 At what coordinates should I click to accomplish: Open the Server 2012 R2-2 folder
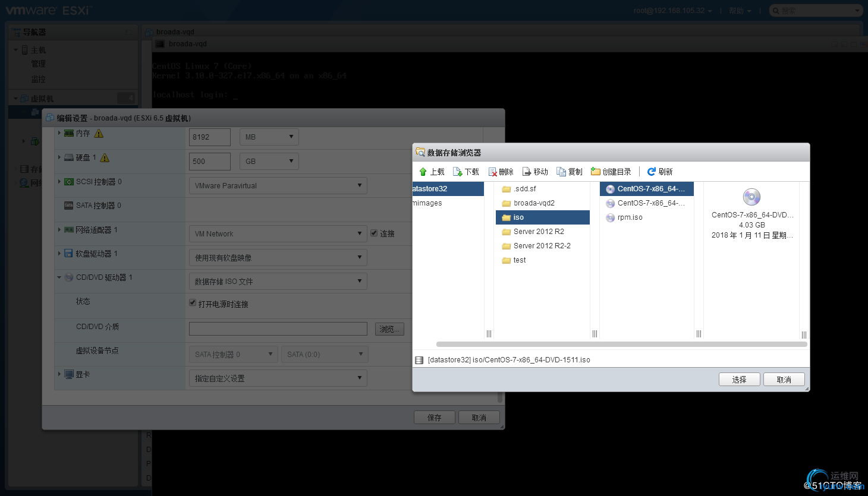(543, 246)
